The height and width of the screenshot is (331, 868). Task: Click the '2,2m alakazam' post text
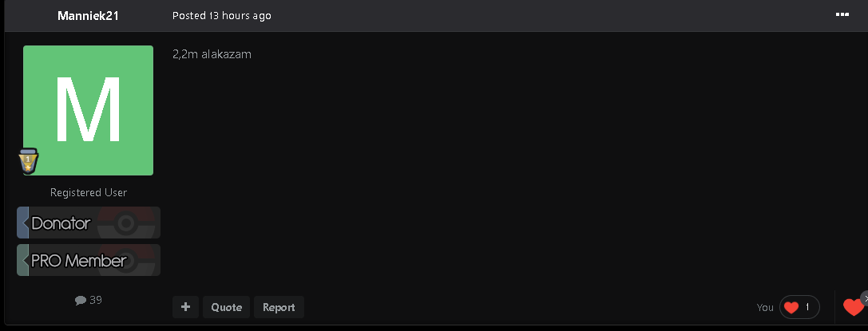pos(212,54)
